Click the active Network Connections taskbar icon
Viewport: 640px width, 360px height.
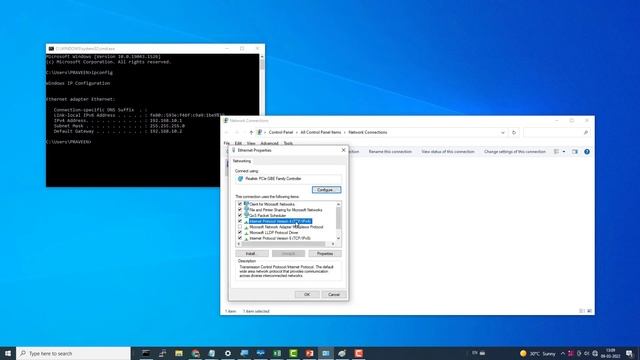pyautogui.click(x=326, y=353)
